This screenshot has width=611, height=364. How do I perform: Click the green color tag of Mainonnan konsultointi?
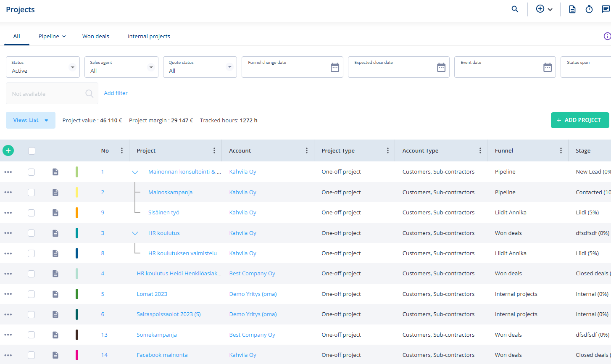tap(77, 172)
